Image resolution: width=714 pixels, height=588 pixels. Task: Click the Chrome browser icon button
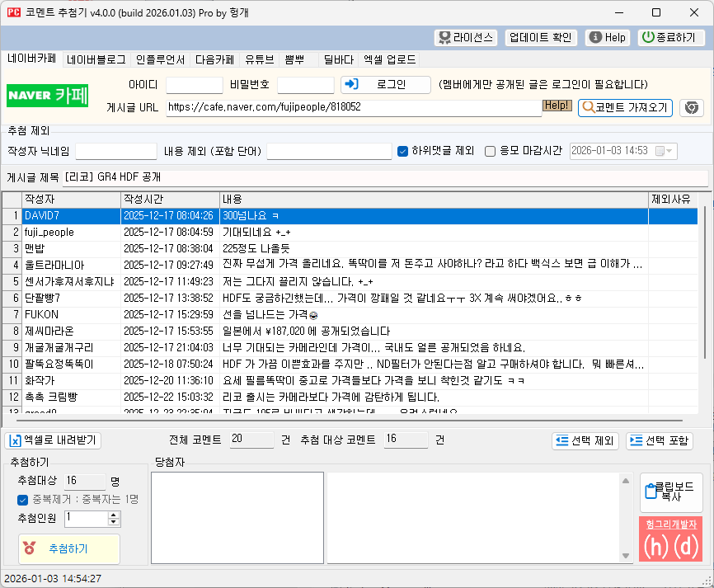click(x=692, y=108)
